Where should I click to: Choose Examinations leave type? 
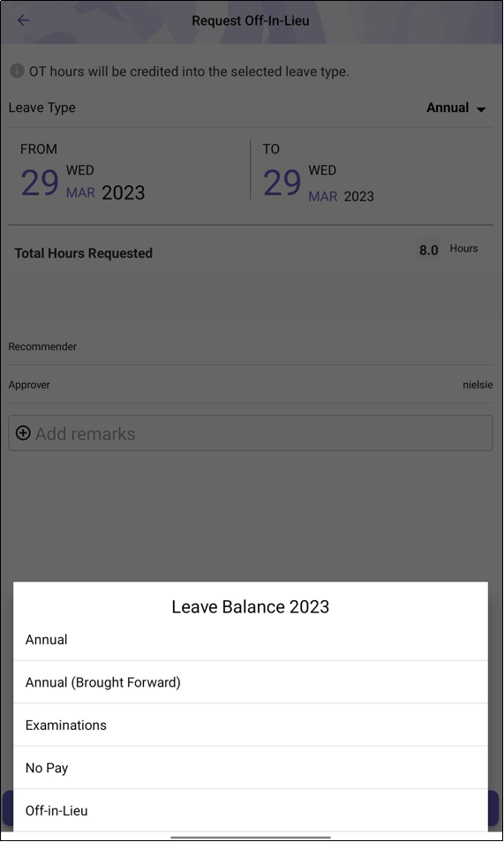(x=251, y=725)
